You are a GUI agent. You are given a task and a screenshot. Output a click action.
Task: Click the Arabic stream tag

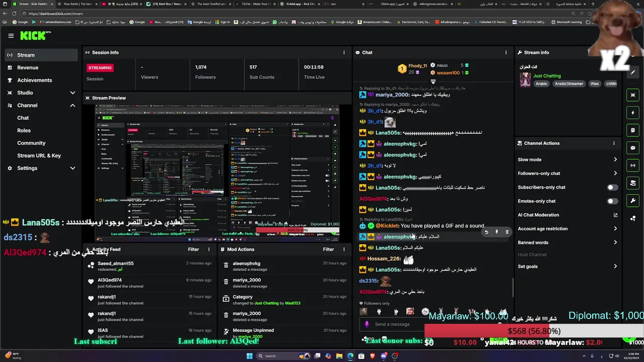[541, 84]
